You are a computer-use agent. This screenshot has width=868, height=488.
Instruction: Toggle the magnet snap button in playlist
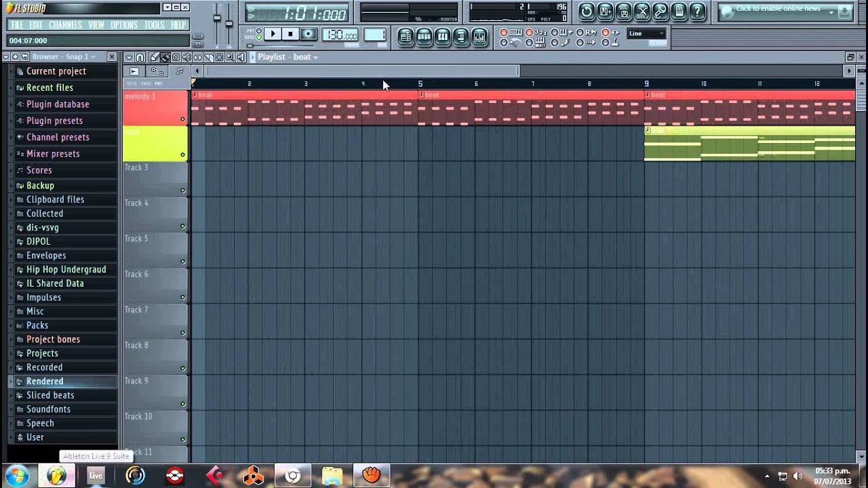pos(140,57)
